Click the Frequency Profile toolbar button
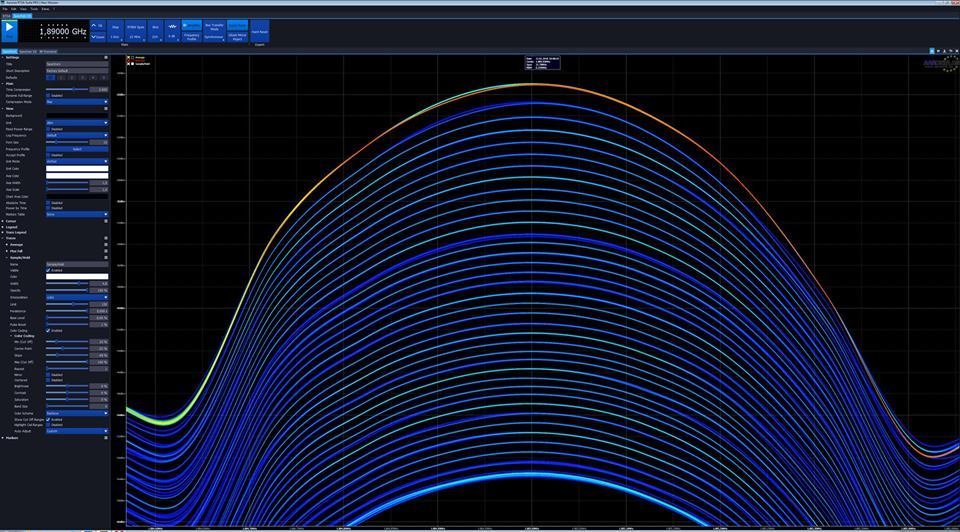The image size is (960, 532). (x=192, y=36)
